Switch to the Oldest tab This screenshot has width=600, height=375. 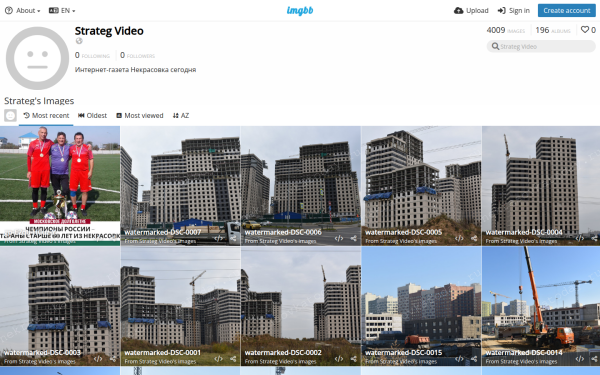[92, 116]
